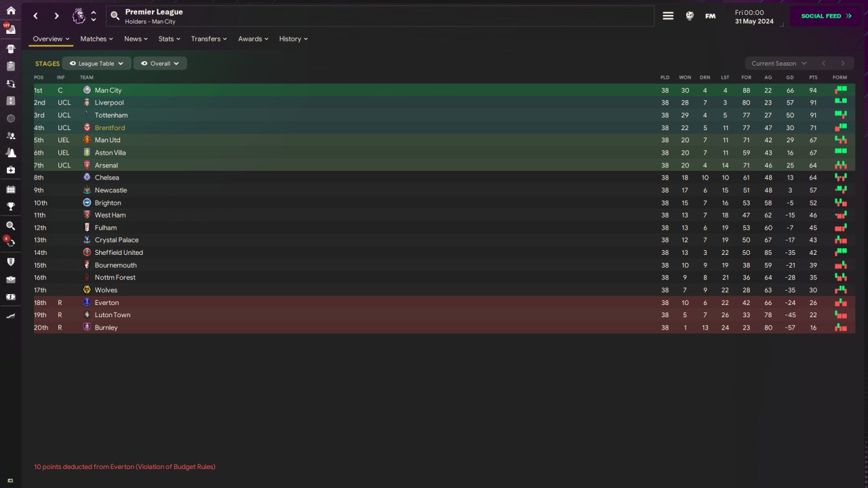Open the Finances money icon
868x488 pixels.
[10, 297]
